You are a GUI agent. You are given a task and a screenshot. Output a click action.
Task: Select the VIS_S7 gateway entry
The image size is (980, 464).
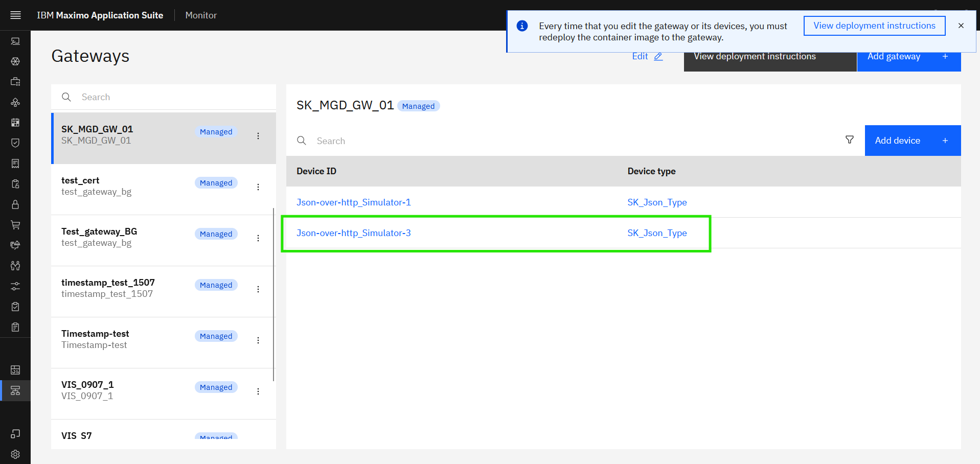[x=164, y=434]
